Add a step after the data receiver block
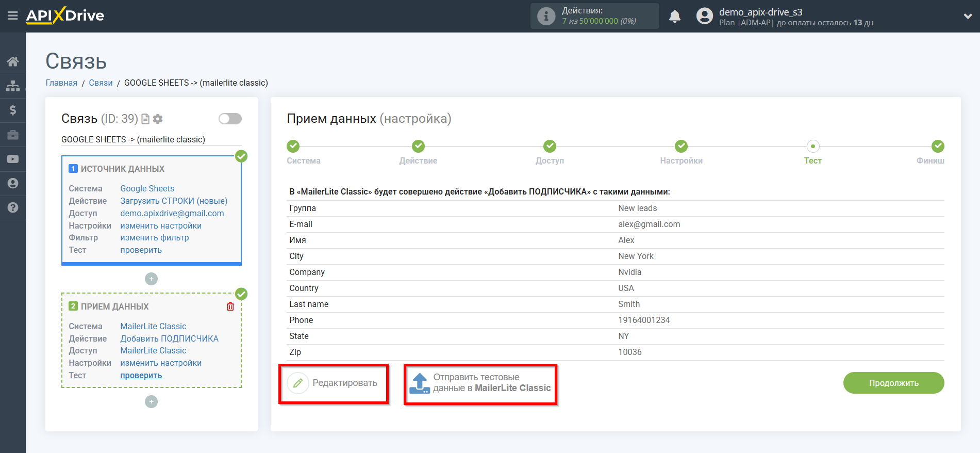980x453 pixels. 151,402
